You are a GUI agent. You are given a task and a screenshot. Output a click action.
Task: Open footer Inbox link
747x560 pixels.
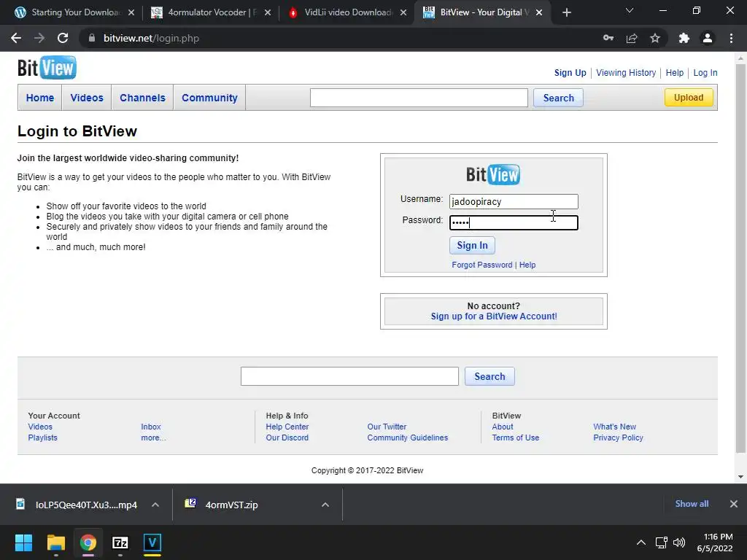pyautogui.click(x=150, y=427)
